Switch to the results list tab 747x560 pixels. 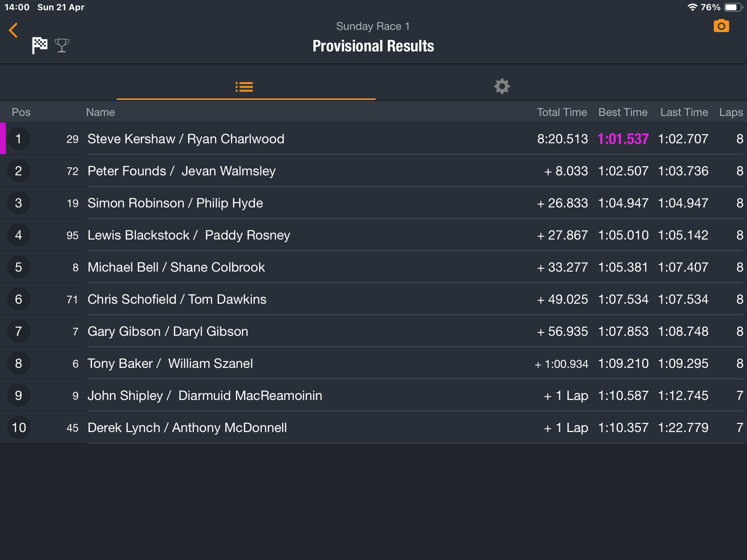tap(244, 87)
